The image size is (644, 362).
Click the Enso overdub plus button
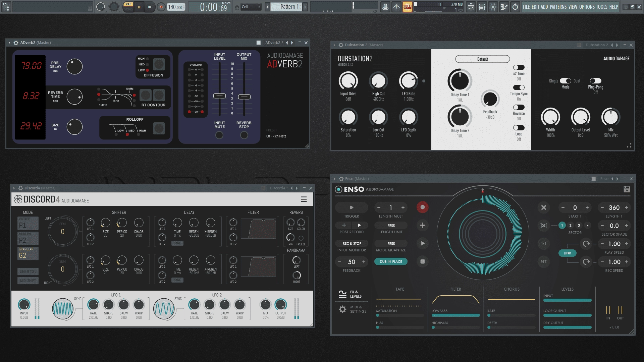(x=423, y=225)
